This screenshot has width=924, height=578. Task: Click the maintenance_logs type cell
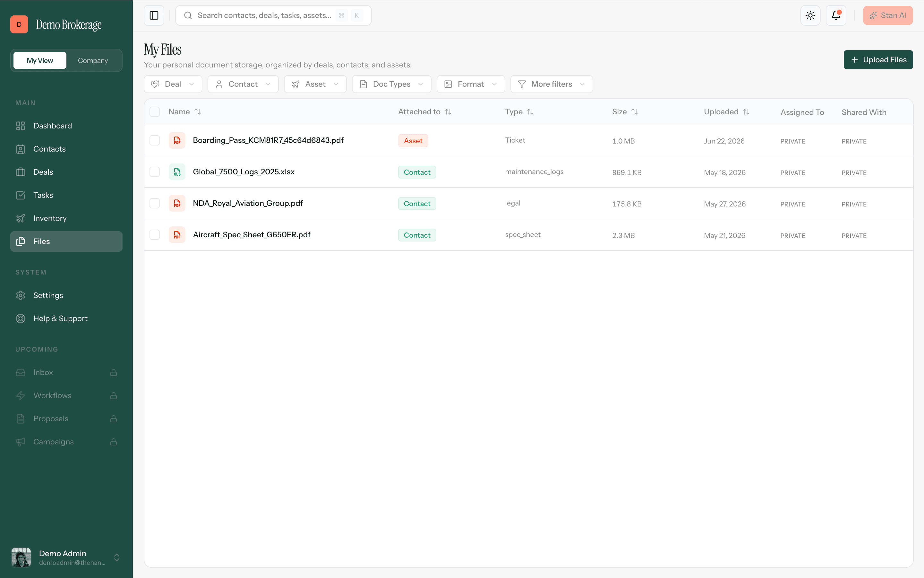[534, 172]
